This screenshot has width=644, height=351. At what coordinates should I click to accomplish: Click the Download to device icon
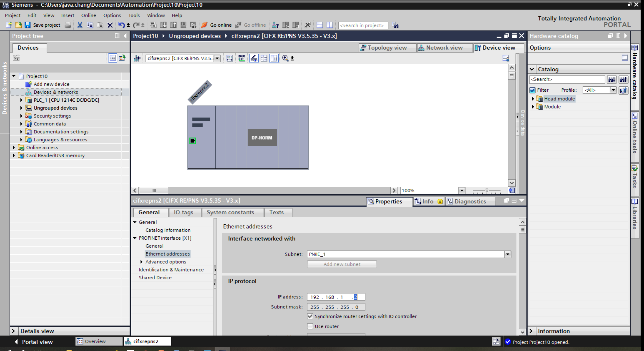click(164, 25)
